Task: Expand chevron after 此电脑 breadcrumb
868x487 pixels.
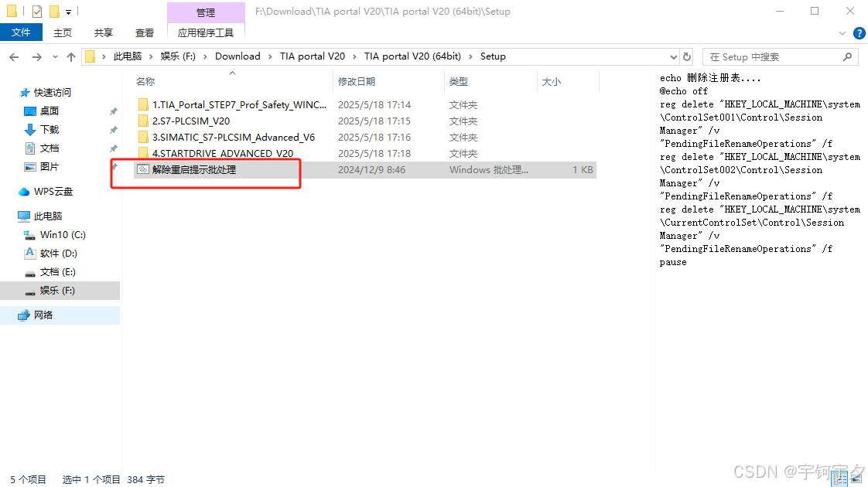Action: 151,56
